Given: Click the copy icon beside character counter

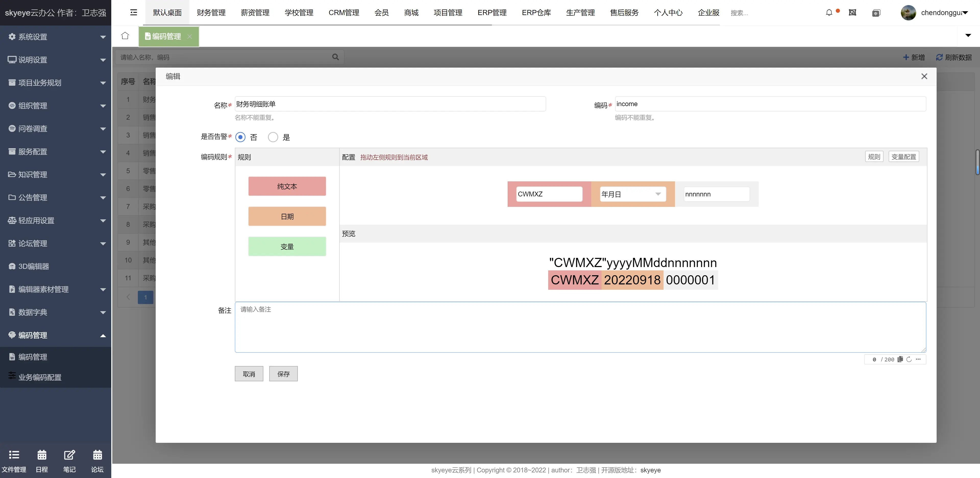Looking at the screenshot, I should click(900, 359).
